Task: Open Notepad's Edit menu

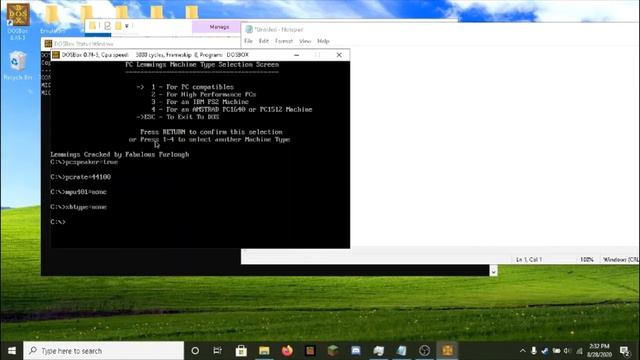Action: coord(264,41)
